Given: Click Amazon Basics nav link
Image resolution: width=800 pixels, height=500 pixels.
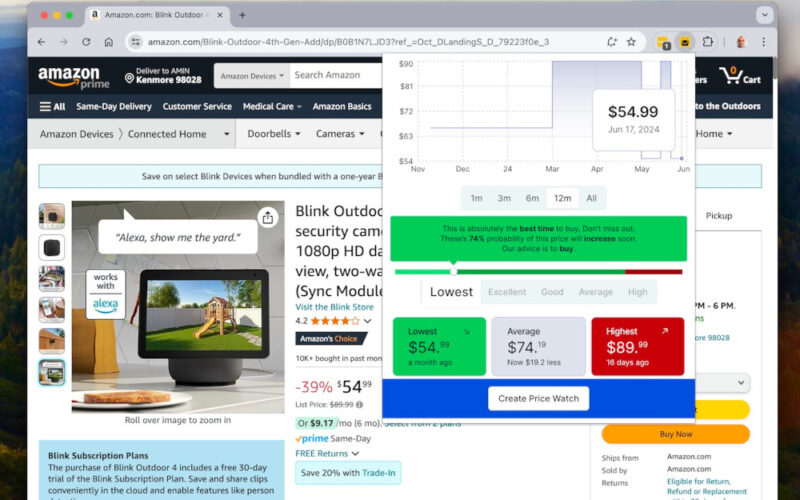Looking at the screenshot, I should [x=342, y=107].
